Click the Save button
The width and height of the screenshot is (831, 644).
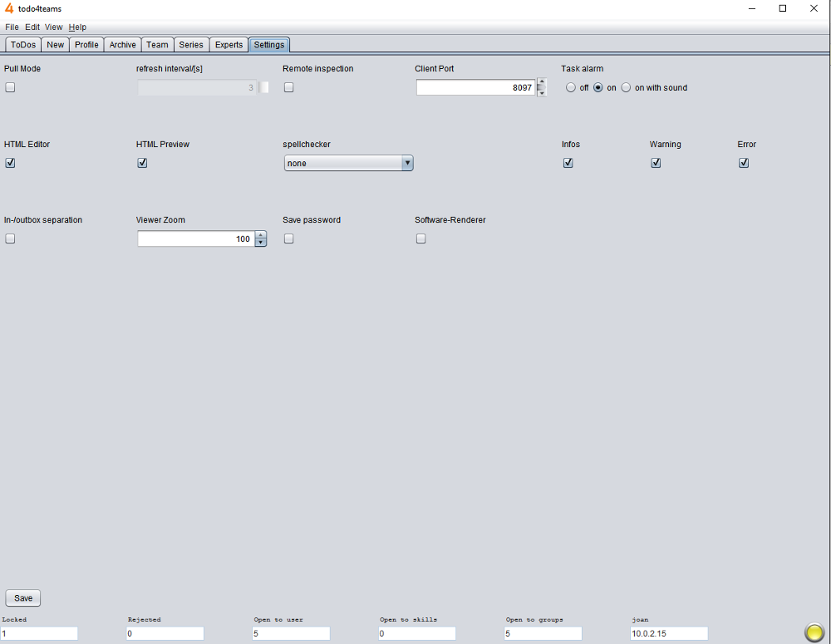point(22,598)
